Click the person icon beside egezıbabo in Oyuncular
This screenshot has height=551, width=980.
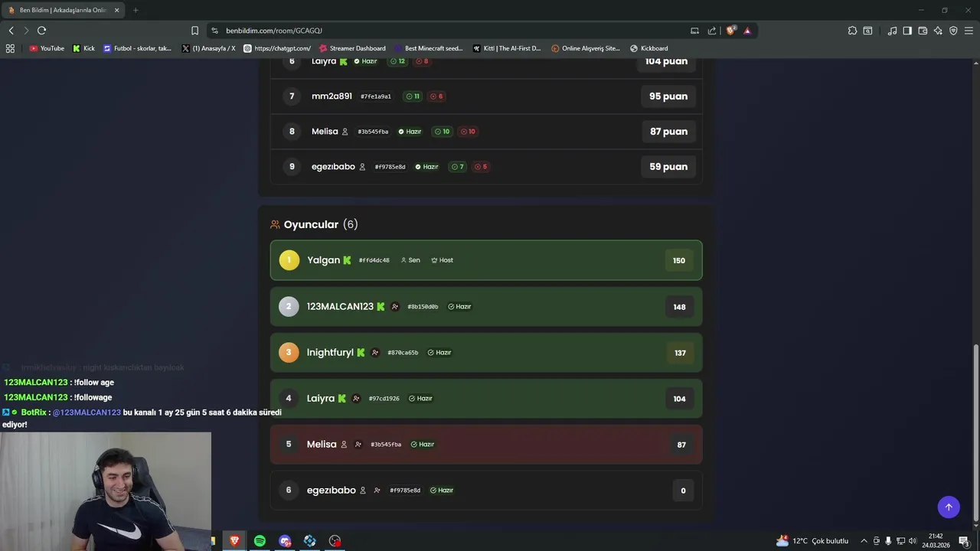tap(363, 491)
